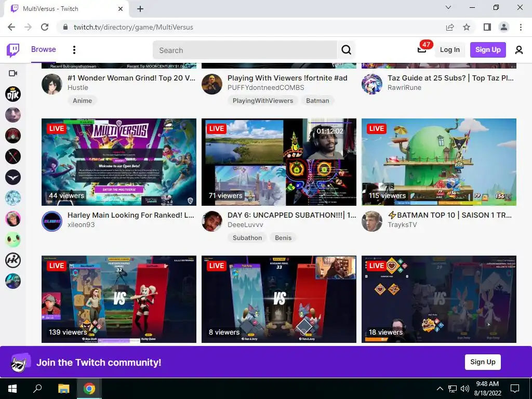Open the icy blue crystal channel avatar
532x399 pixels.
[x=13, y=198]
